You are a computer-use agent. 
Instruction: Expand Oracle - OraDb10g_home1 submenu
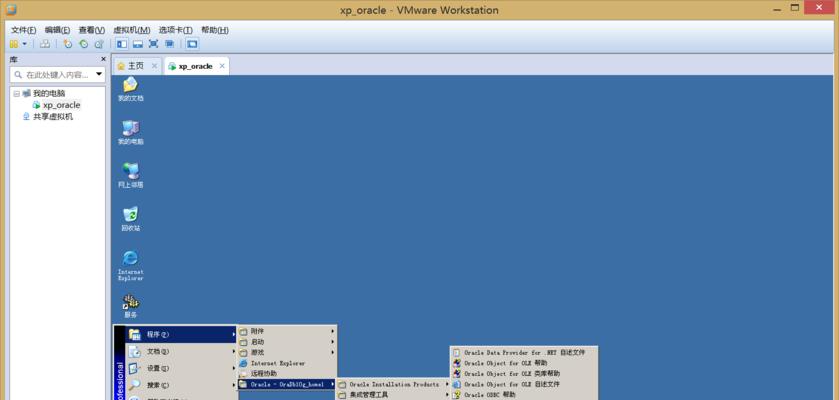tap(287, 384)
